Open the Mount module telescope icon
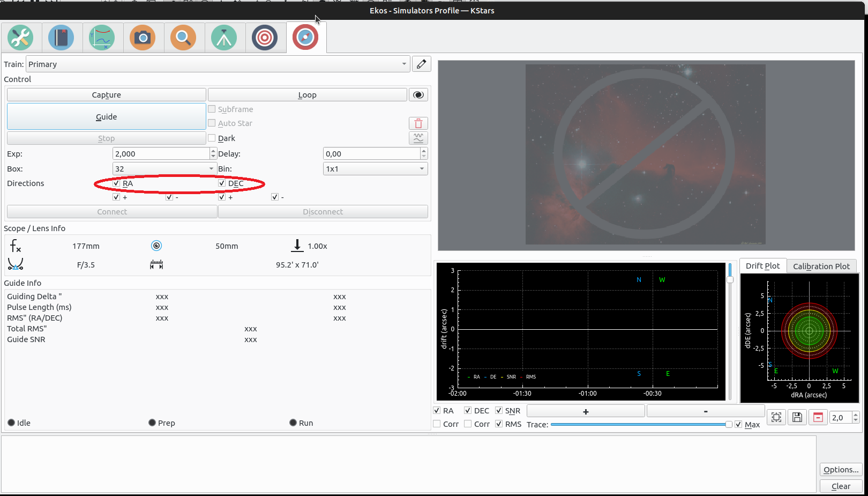Viewport: 868px width, 496px height. pos(224,38)
